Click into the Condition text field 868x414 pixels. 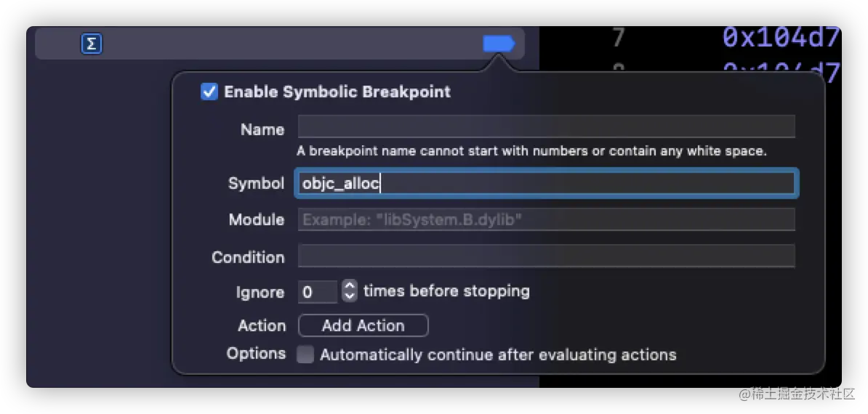tap(545, 256)
